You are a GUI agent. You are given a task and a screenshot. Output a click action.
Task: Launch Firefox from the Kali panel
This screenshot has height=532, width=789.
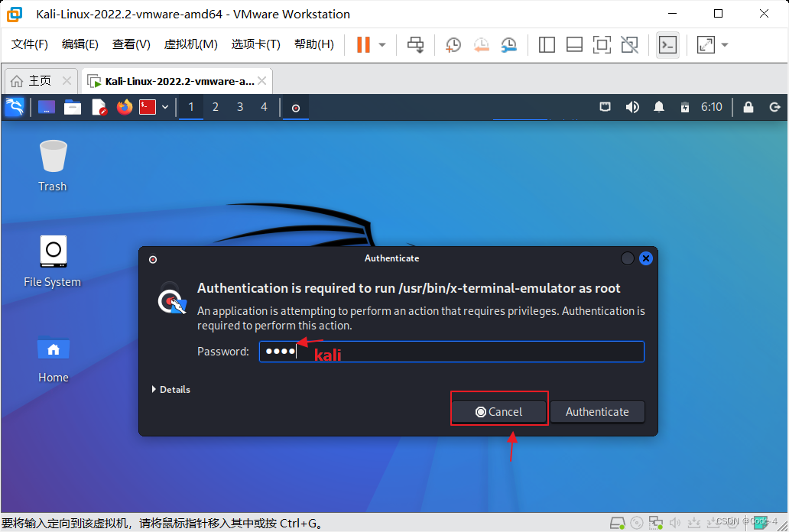pyautogui.click(x=123, y=107)
